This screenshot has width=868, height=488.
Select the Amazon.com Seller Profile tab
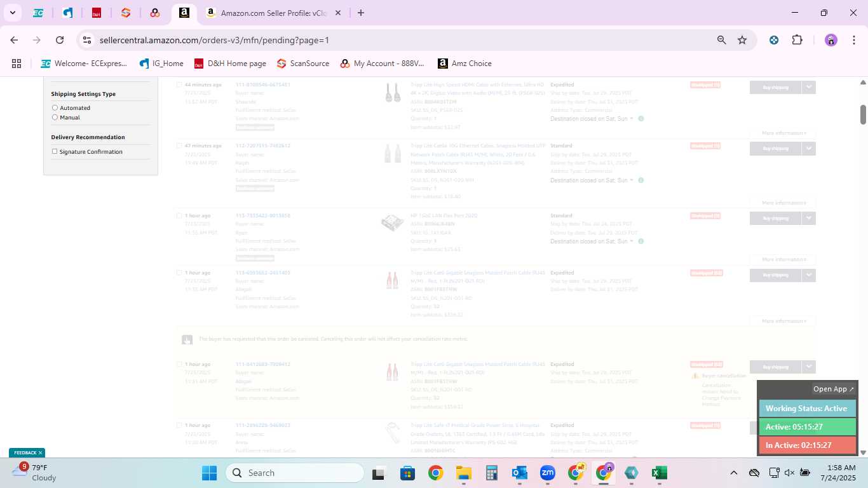click(273, 13)
